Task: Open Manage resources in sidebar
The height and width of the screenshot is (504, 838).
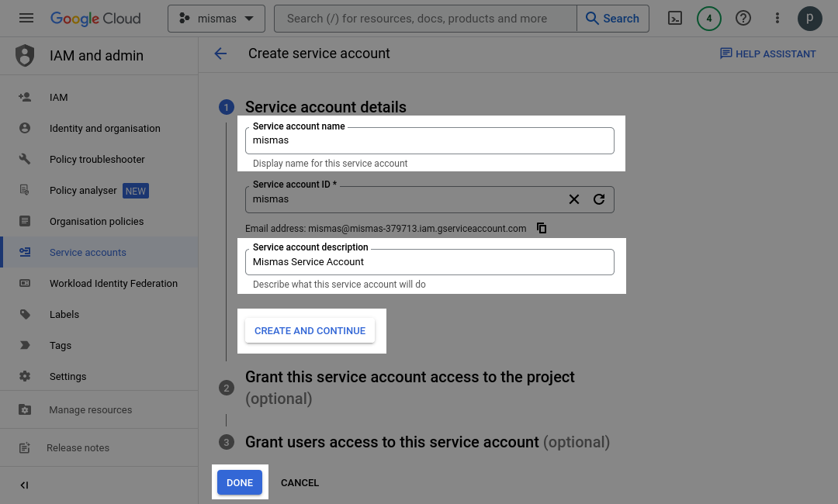Action: click(99, 409)
